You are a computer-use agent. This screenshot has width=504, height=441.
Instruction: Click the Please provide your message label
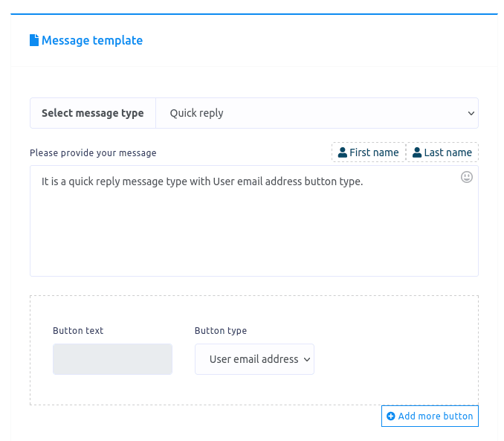(93, 153)
